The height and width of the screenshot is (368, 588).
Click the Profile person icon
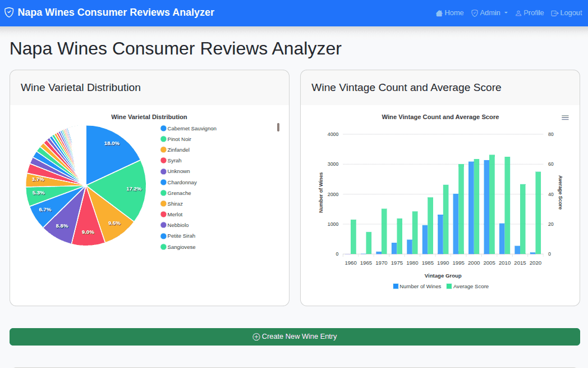(518, 12)
